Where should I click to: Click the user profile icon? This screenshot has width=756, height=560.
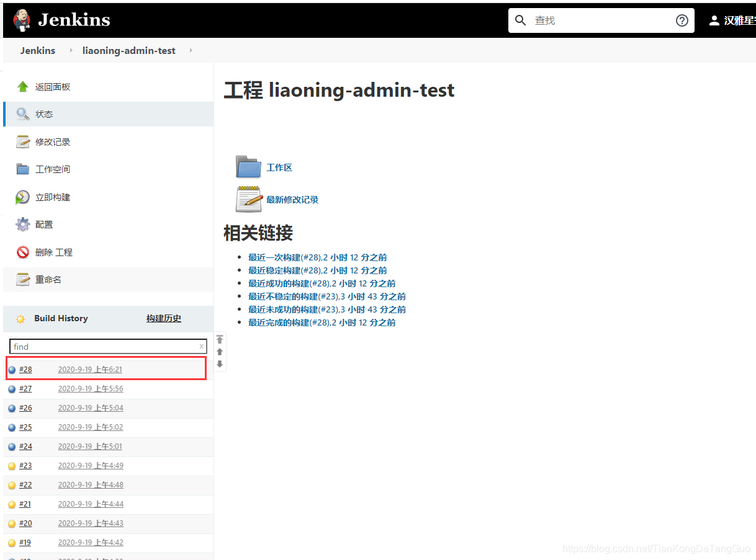click(714, 20)
